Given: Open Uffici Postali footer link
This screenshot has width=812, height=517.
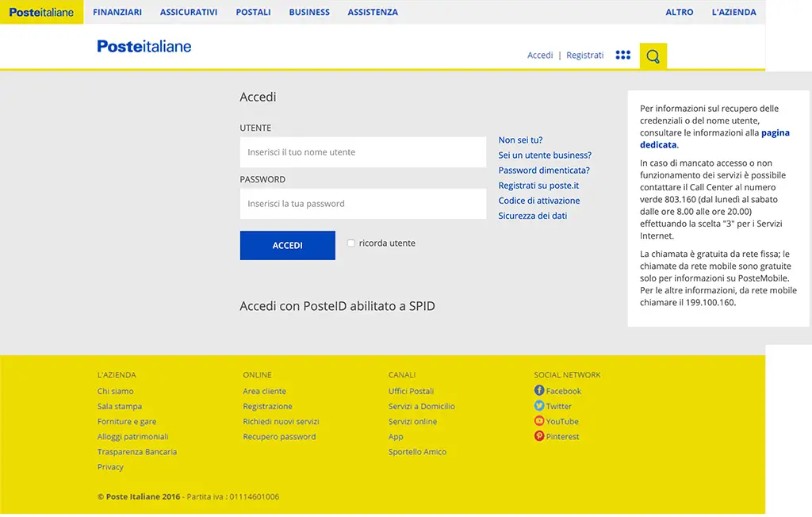Looking at the screenshot, I should [x=412, y=391].
